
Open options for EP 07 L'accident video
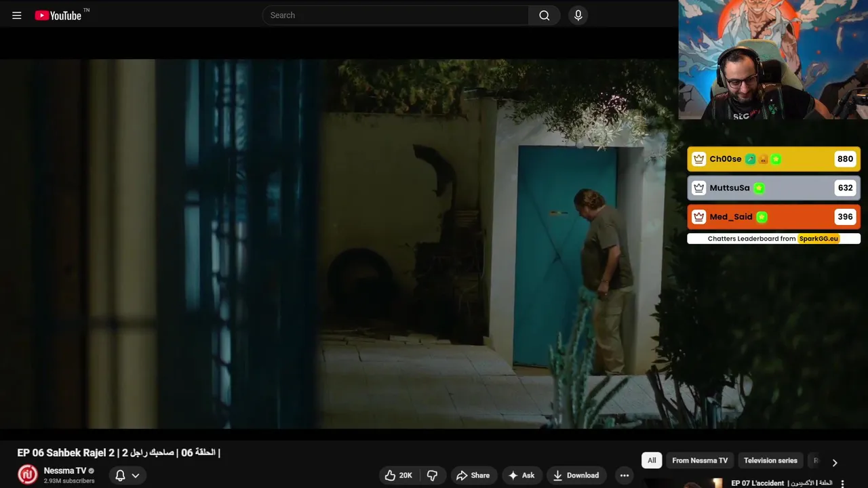(x=842, y=483)
